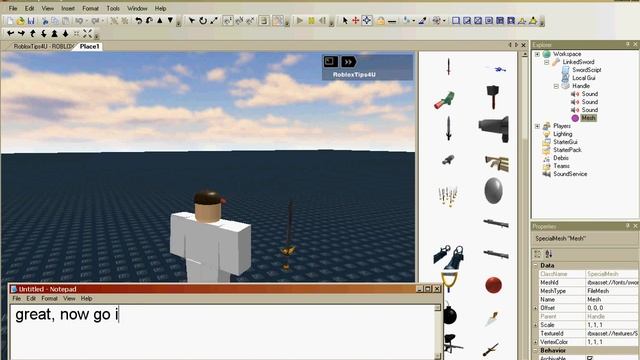Expand the Offset property row
Screen dimensions: 640x360
click(536, 308)
